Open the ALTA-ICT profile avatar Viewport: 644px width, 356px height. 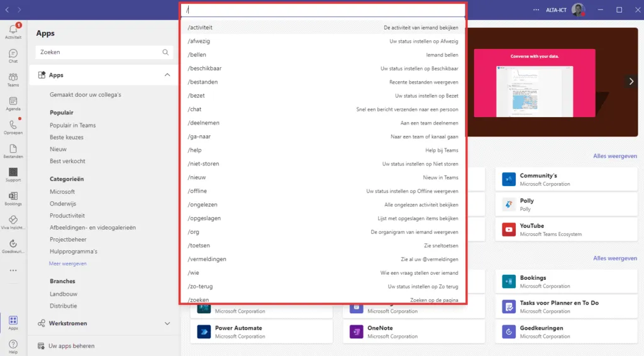[578, 9]
